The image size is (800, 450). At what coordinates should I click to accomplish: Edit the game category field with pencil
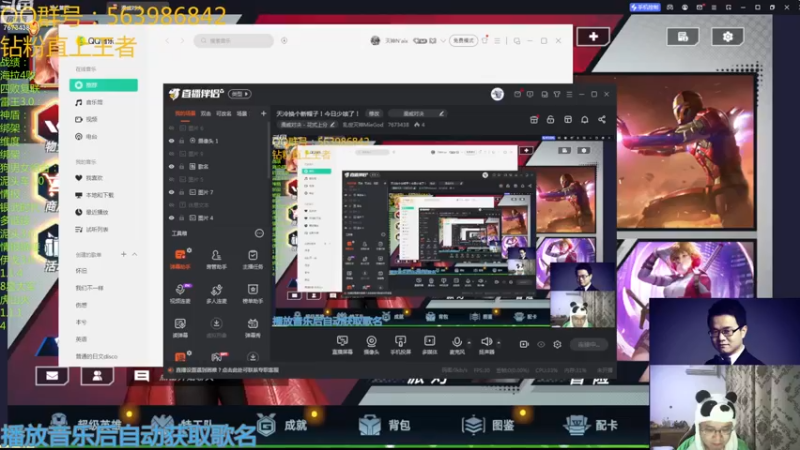pos(417,113)
